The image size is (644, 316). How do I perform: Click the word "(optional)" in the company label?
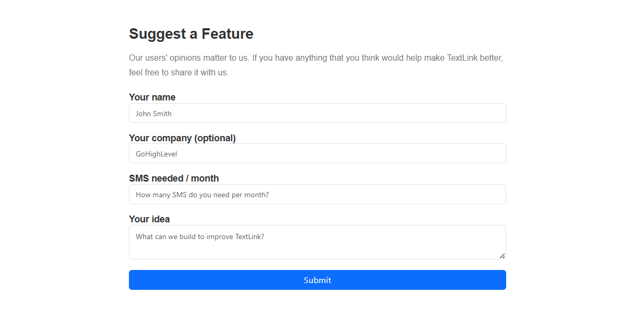click(x=215, y=138)
